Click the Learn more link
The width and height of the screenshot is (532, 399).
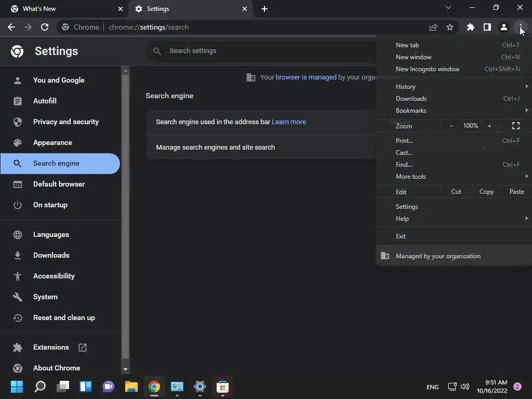tap(289, 122)
